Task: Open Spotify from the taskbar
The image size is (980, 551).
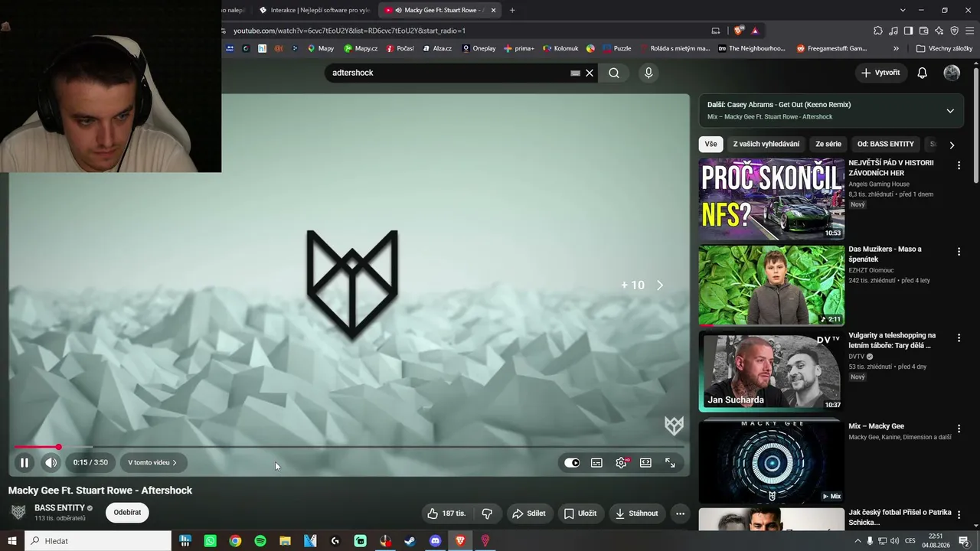Action: point(260,541)
